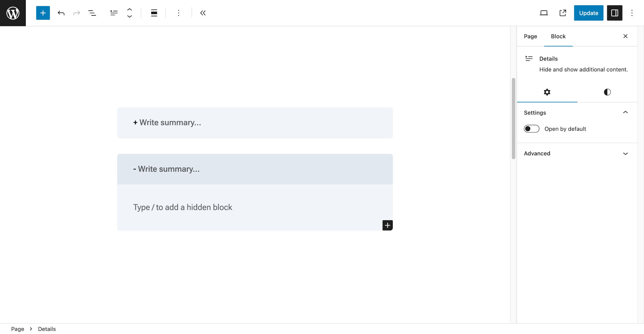Open the block align options
Viewport: 644px width, 334px height.
pyautogui.click(x=154, y=13)
